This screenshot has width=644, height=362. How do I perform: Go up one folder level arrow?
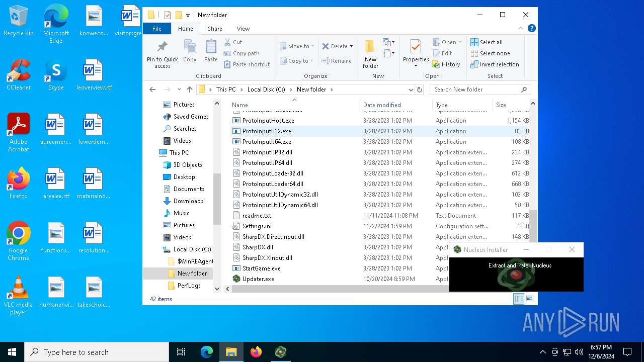(190, 89)
